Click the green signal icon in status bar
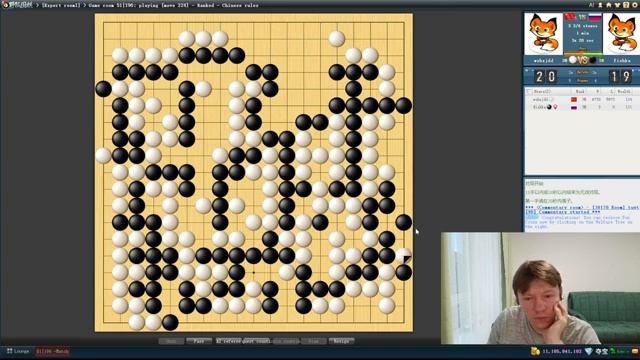The image size is (640, 360). pyautogui.click(x=613, y=351)
